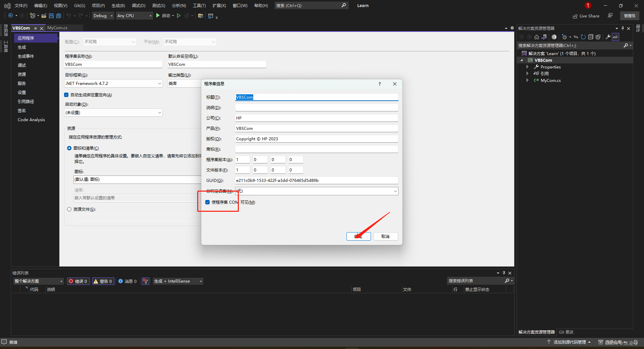
Task: Open the Refresh icon in Solution Explorer
Action: point(583,37)
